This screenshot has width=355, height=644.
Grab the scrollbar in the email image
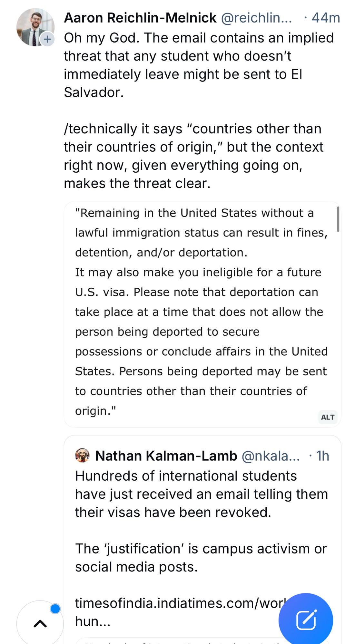(x=338, y=219)
